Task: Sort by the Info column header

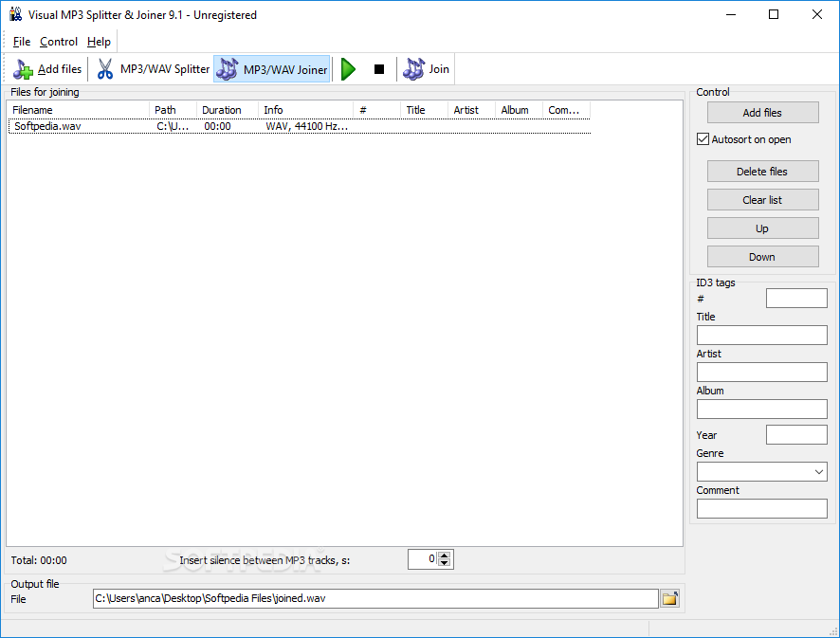Action: click(305, 110)
